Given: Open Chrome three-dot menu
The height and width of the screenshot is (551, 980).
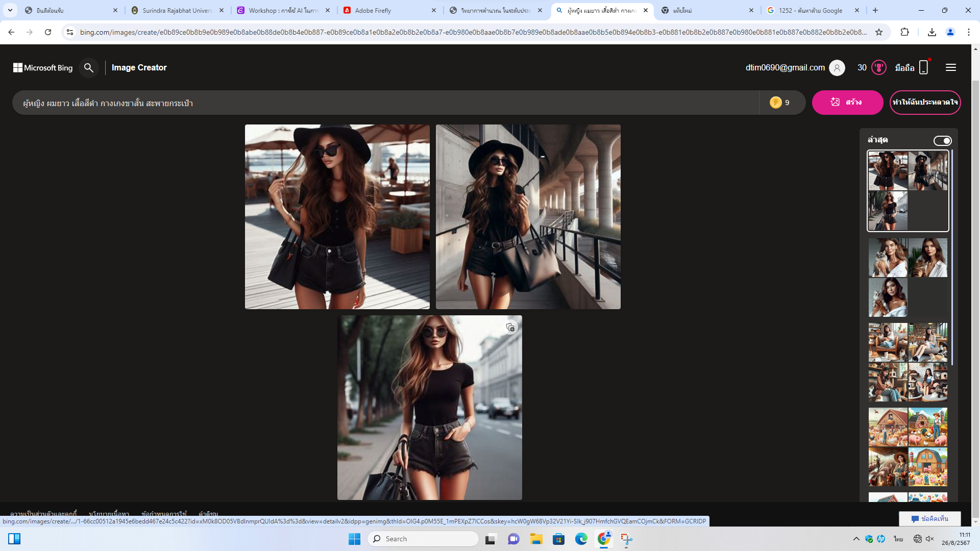Looking at the screenshot, I should pos(968,32).
